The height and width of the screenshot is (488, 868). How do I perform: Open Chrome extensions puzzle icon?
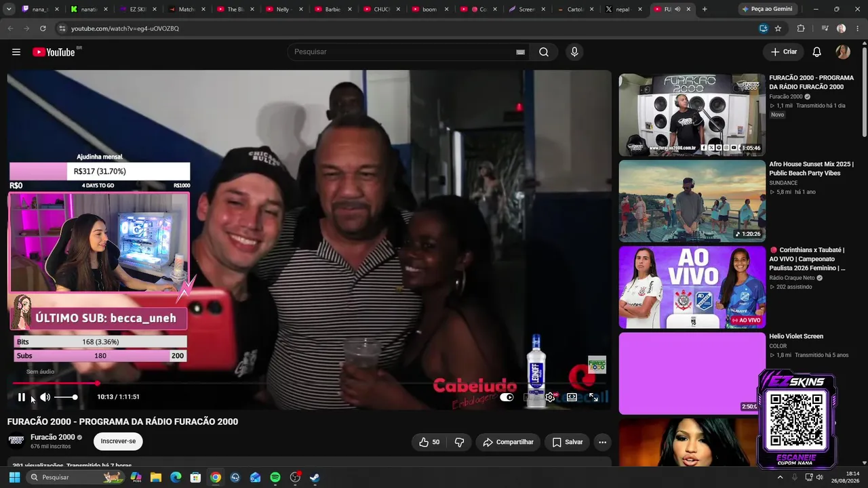(x=801, y=28)
